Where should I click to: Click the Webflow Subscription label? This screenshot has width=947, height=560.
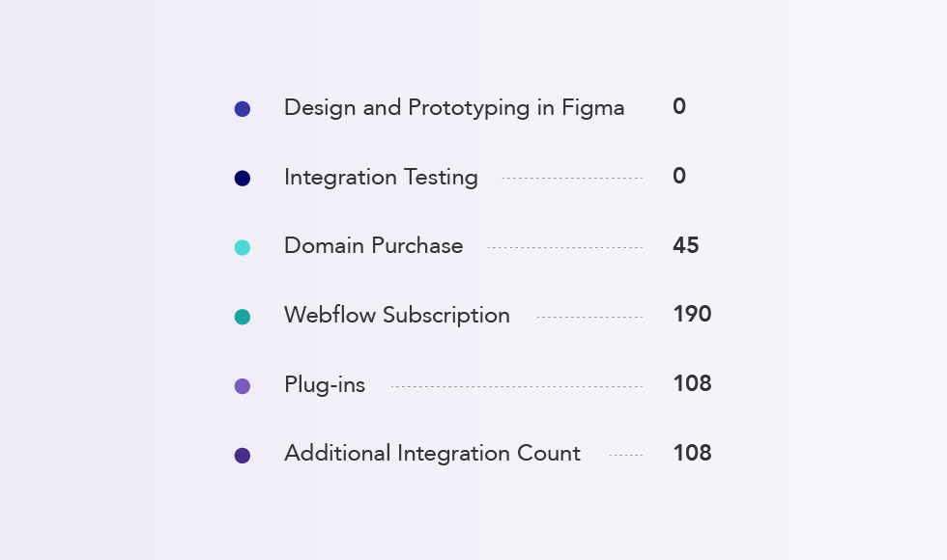point(396,316)
